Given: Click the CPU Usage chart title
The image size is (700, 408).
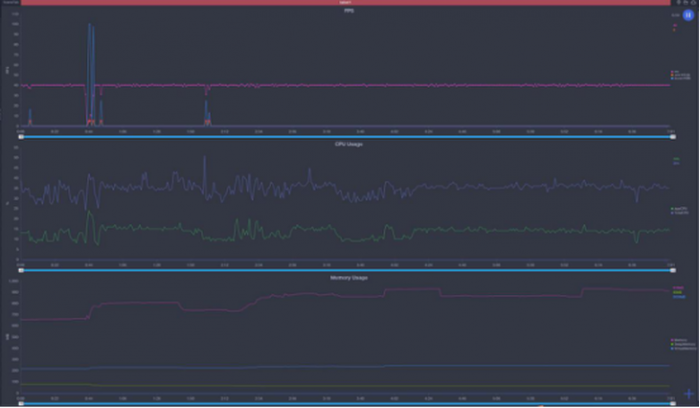Looking at the screenshot, I should (348, 144).
